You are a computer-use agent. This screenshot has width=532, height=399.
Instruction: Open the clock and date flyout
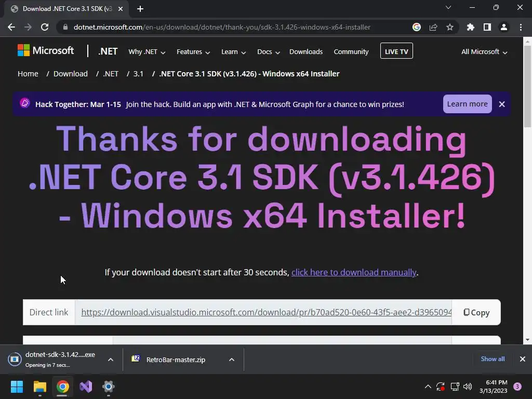(x=493, y=387)
